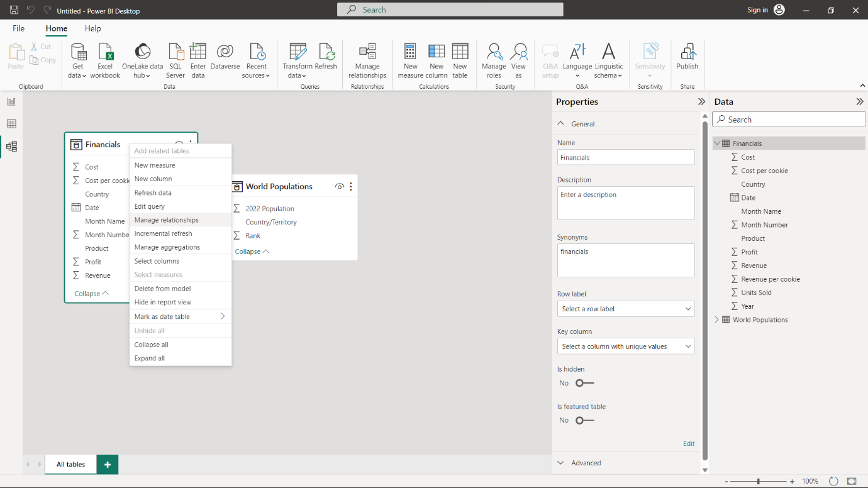Select Manage relationships in the context menu
This screenshot has height=488, width=868.
[181, 220]
